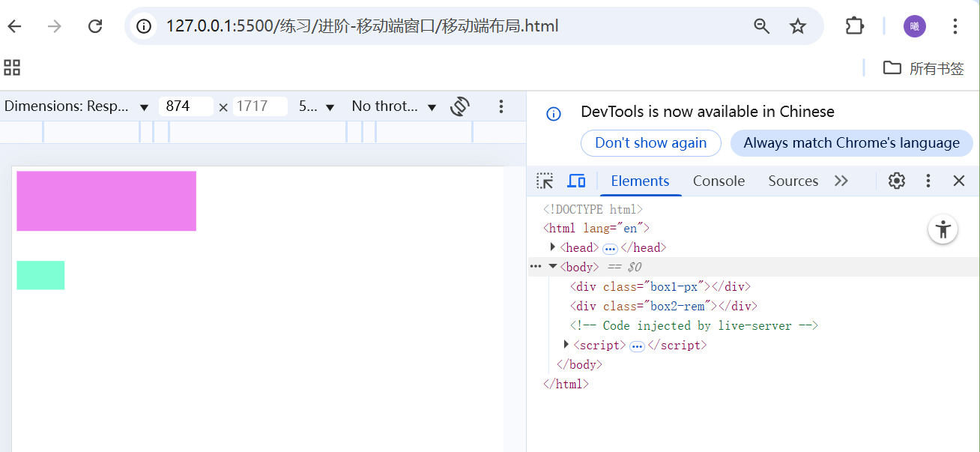Viewport: 980px width, 452px height.
Task: View site information icon in address bar
Action: click(143, 27)
